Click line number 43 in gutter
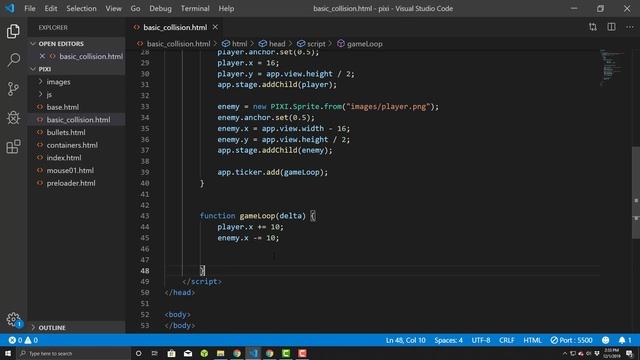 coord(144,216)
